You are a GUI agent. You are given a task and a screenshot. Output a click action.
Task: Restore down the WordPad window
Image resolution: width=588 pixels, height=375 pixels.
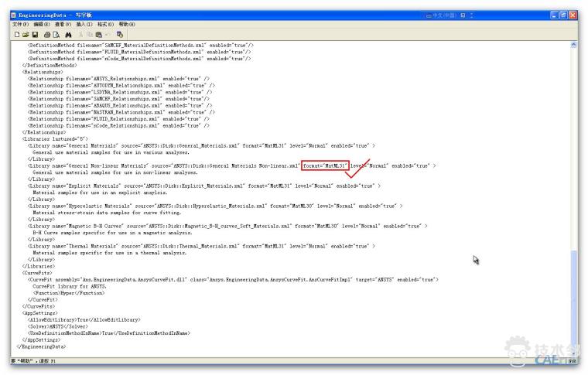tap(563, 15)
